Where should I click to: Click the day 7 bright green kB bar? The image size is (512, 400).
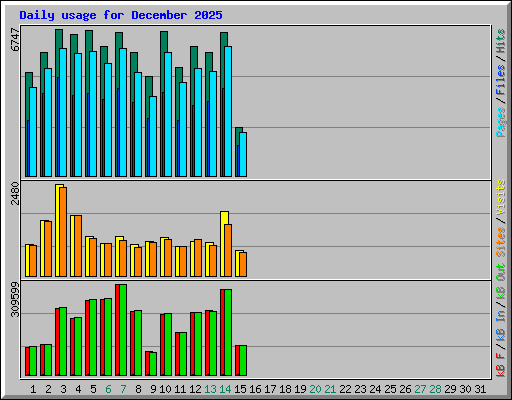123,330
